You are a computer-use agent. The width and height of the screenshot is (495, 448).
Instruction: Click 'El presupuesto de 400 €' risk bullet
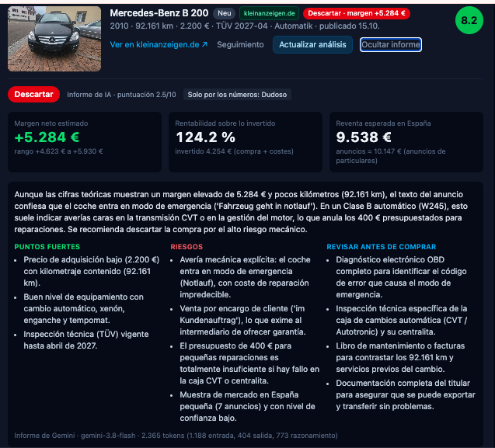249,363
